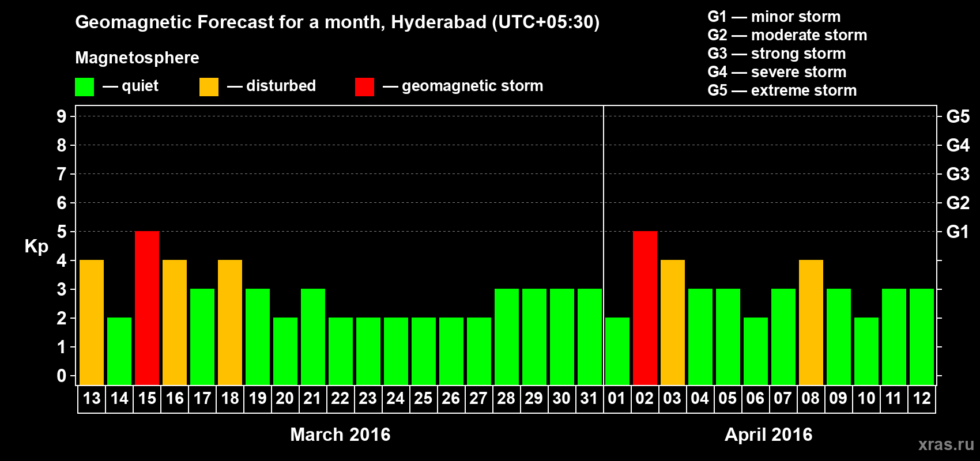
Task: Click the Geomagnetic Forecast chart title
Action: pos(337,22)
